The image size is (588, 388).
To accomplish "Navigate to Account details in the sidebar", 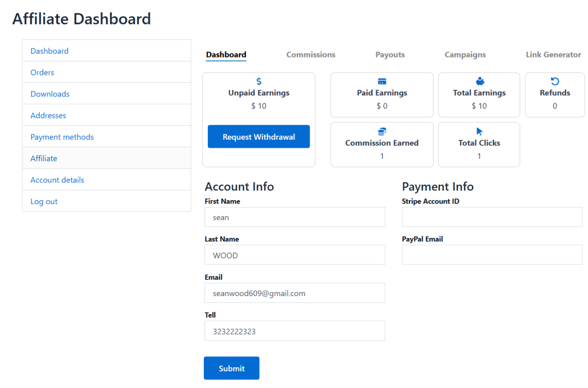I will click(57, 180).
